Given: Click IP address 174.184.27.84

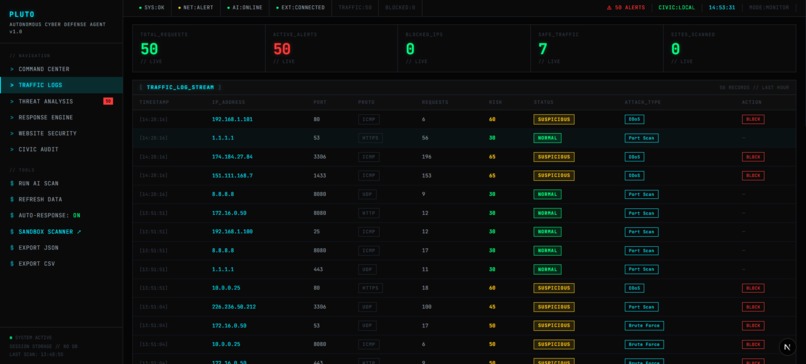Looking at the screenshot, I should [x=232, y=157].
